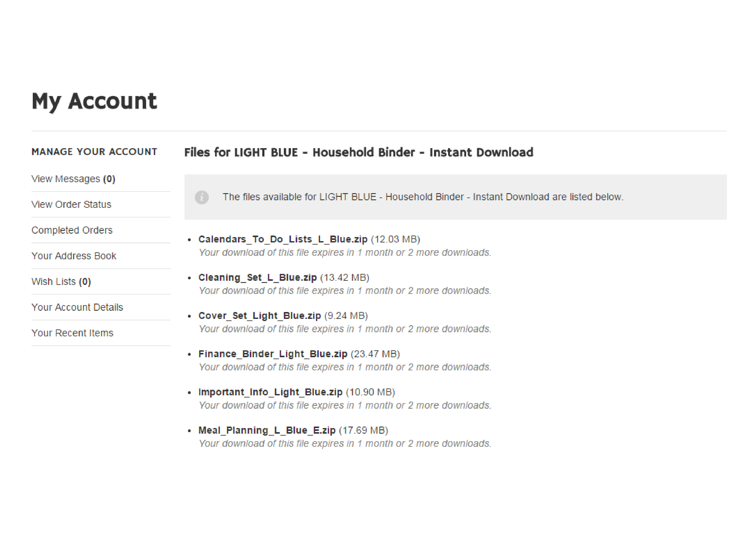Open View Messages (0) link

73,179
